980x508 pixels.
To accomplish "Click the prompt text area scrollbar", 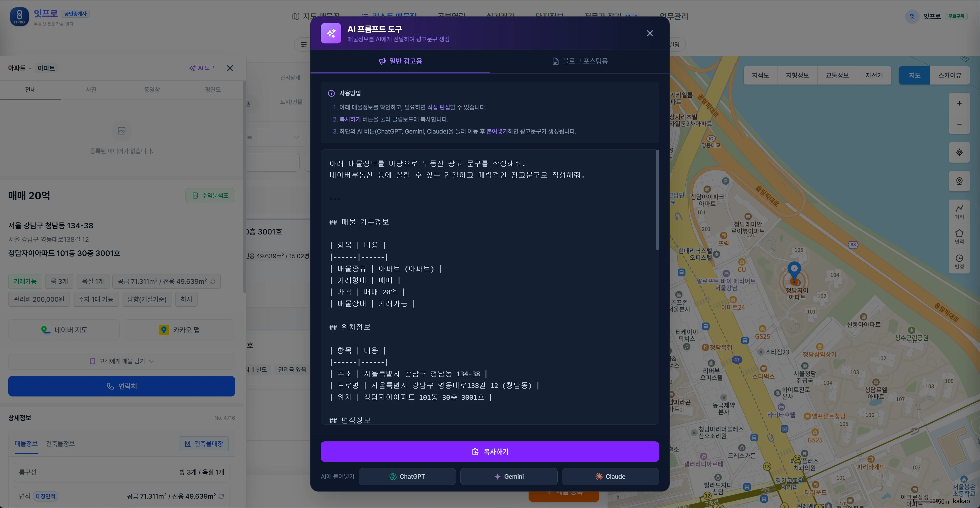I will tap(657, 200).
